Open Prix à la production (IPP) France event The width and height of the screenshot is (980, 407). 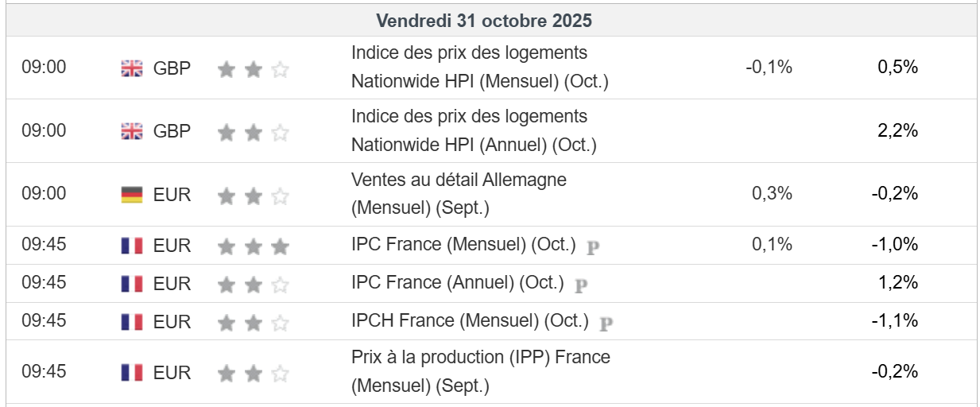[480, 372]
